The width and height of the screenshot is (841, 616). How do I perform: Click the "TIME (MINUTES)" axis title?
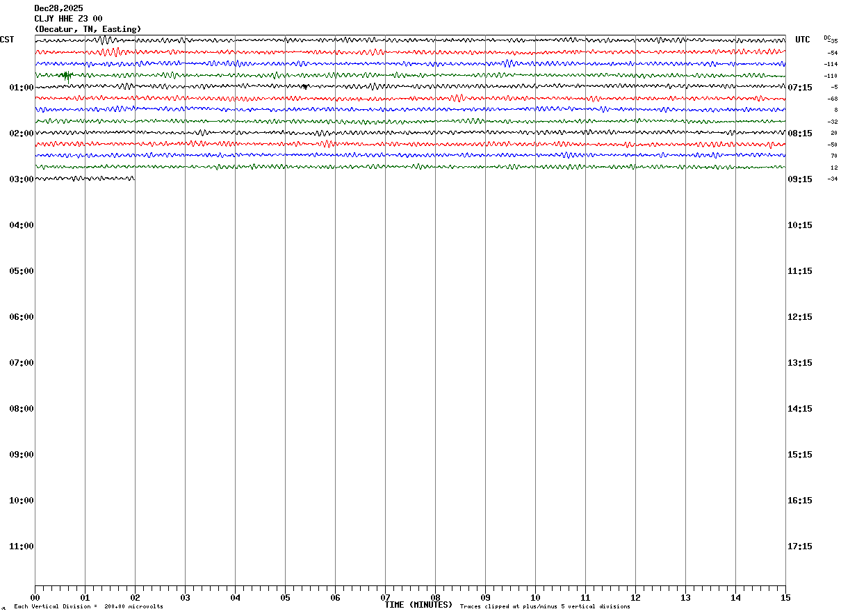(418, 605)
